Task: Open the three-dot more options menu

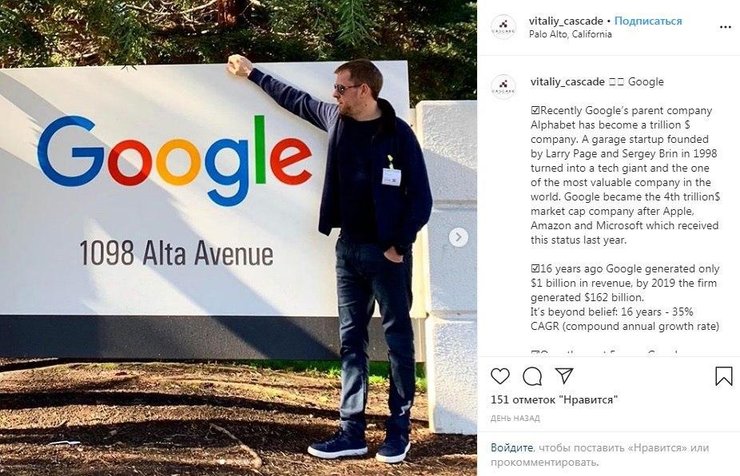Action: click(725, 27)
